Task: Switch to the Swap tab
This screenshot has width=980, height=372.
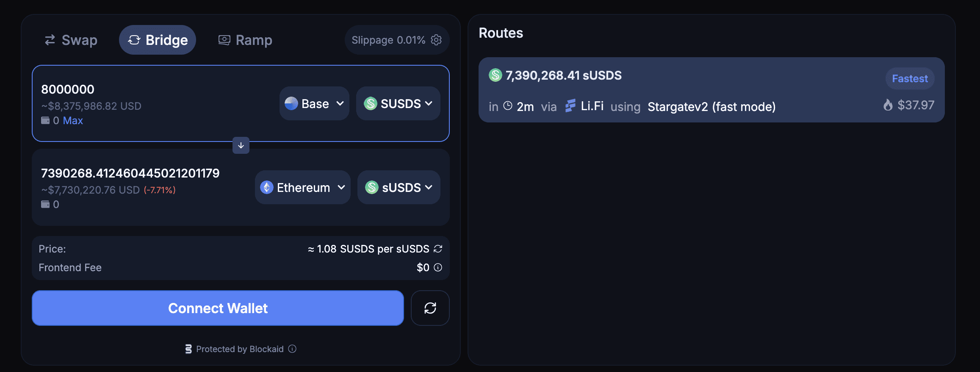Action: click(71, 40)
